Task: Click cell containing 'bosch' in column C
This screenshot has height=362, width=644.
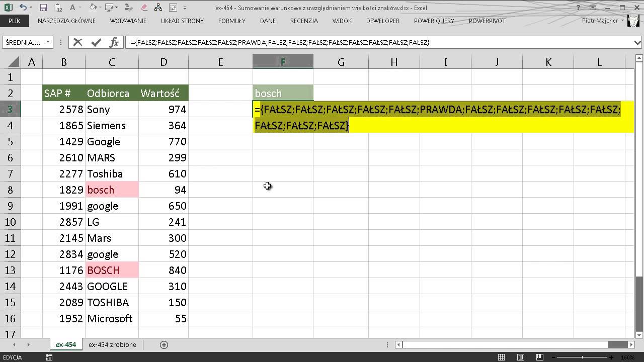Action: pos(112,190)
